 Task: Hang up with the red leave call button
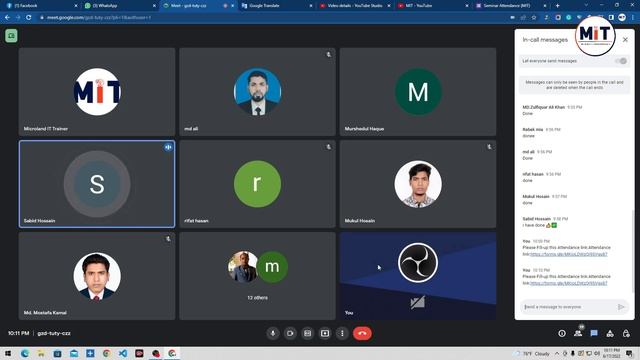pyautogui.click(x=362, y=333)
